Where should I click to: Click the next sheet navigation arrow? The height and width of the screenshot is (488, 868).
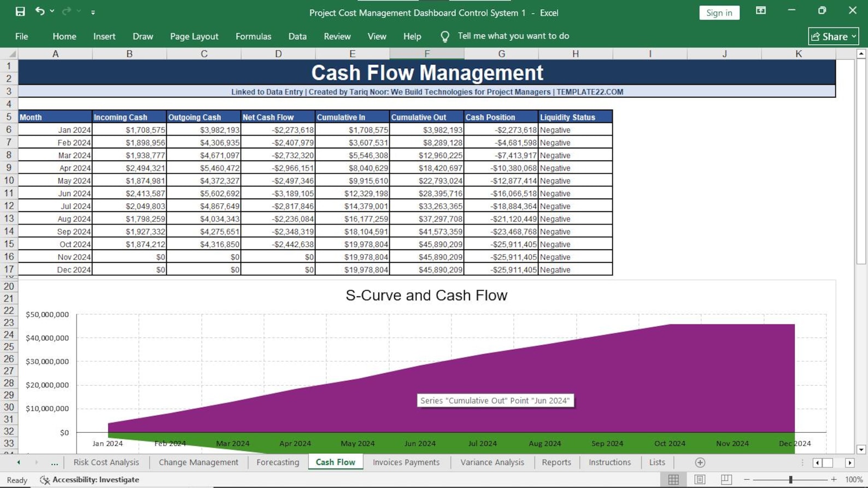point(37,462)
